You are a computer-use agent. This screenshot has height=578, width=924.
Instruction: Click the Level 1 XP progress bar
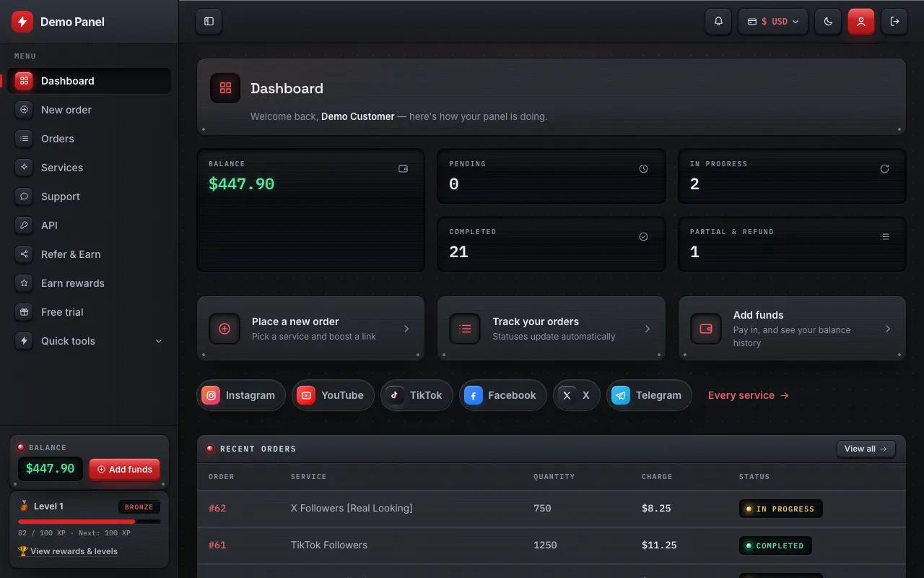(x=90, y=521)
